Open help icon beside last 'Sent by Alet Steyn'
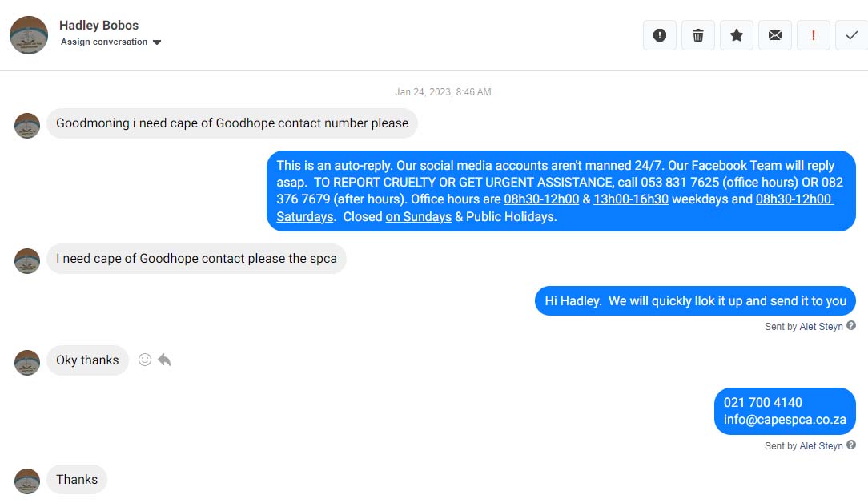 coord(851,445)
